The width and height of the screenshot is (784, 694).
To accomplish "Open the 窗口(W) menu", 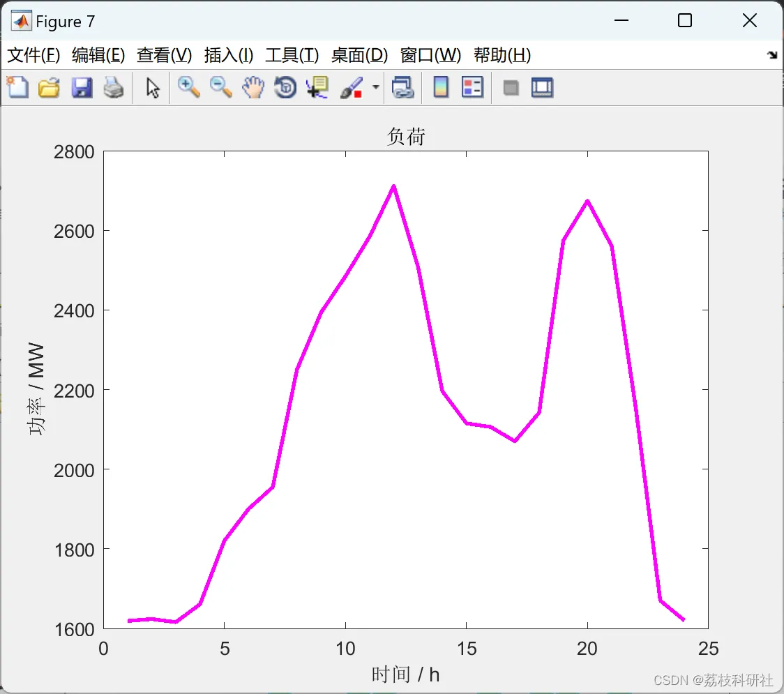I will click(x=430, y=55).
